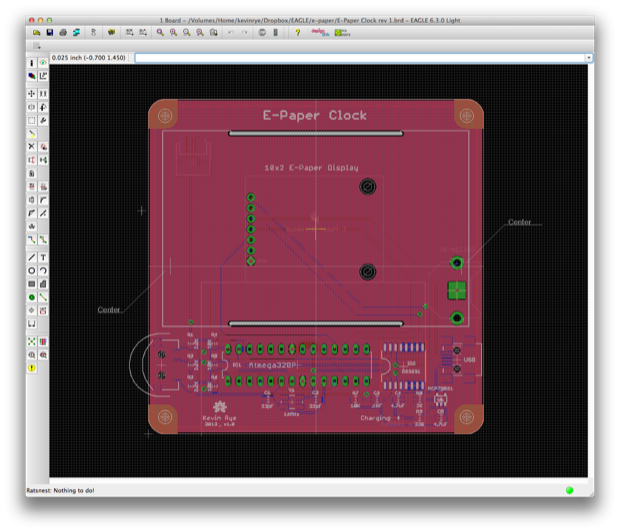Open the Library Use binoculars icon
Image resolution: width=620 pixels, height=532 pixels.
click(111, 32)
